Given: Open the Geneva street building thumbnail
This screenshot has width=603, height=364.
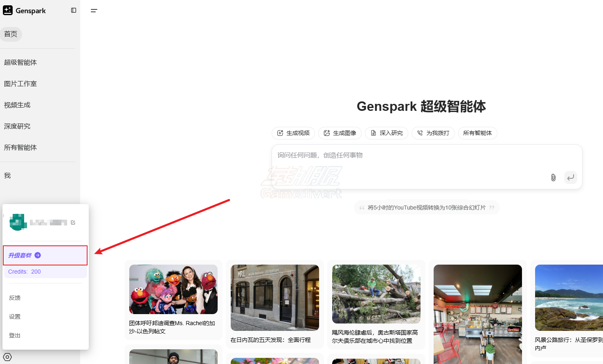Looking at the screenshot, I should [x=275, y=298].
